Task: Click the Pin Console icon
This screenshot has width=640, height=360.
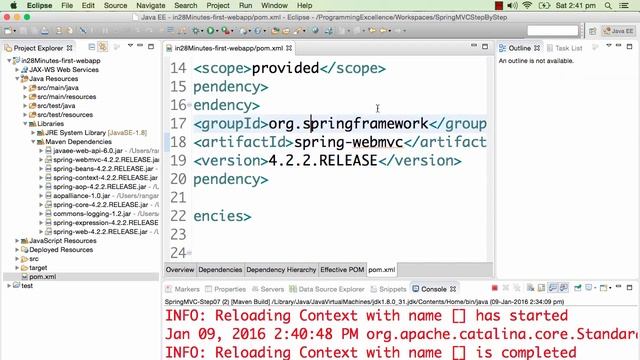Action: [578, 288]
